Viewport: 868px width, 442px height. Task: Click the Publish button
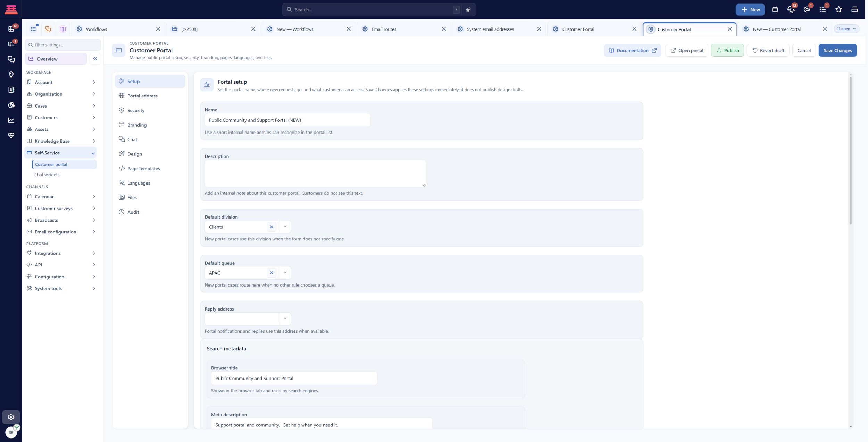(x=727, y=50)
